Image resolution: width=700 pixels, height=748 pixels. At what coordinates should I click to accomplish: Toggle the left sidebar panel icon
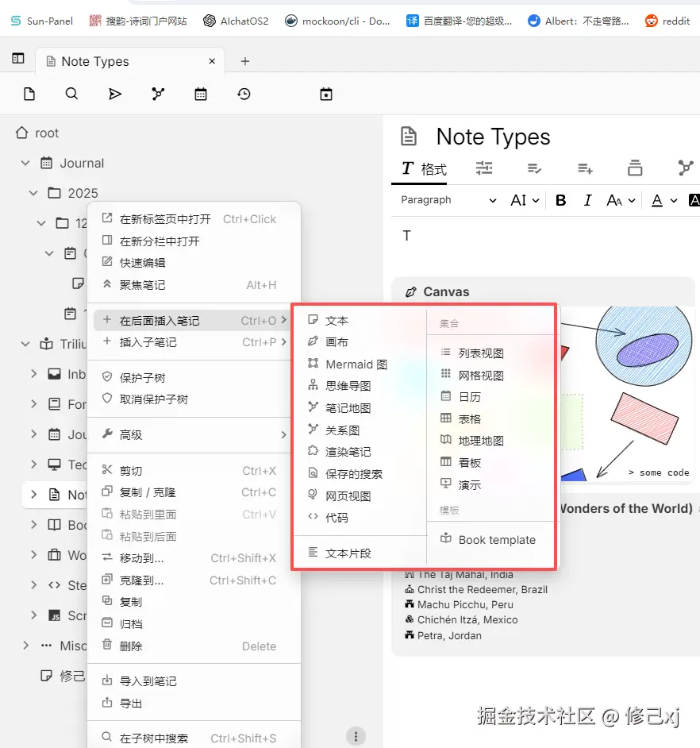pos(17,59)
